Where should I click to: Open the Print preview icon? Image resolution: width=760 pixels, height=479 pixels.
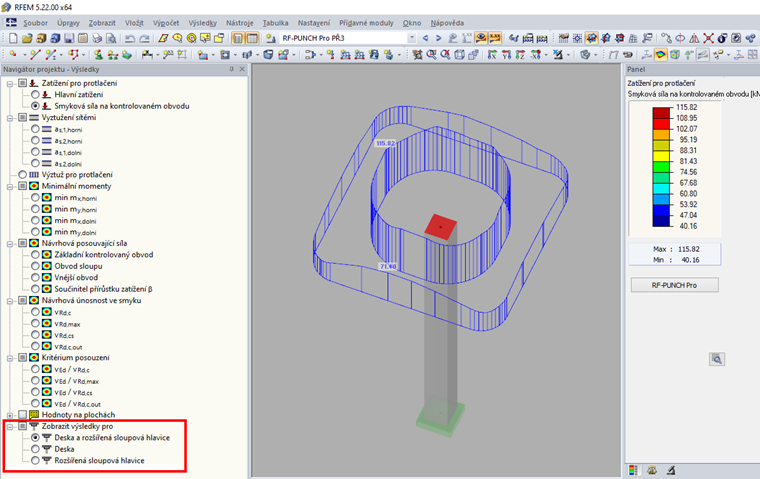[111, 38]
